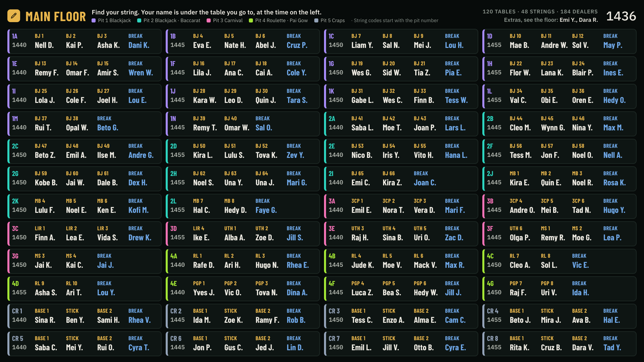The image size is (644, 362).
Task: Click Andre G. on break in string 2C
Action: pyautogui.click(x=141, y=155)
